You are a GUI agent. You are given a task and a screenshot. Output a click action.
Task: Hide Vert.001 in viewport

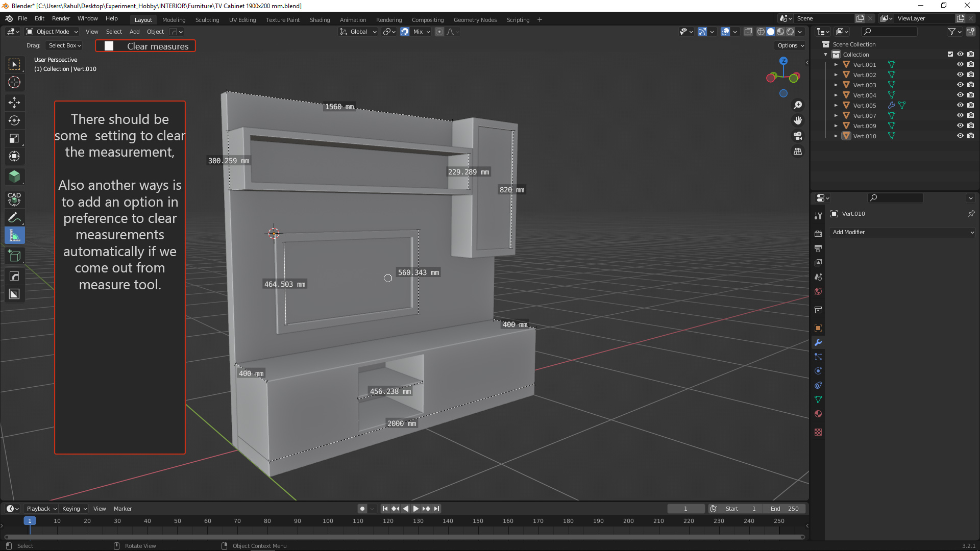click(960, 65)
